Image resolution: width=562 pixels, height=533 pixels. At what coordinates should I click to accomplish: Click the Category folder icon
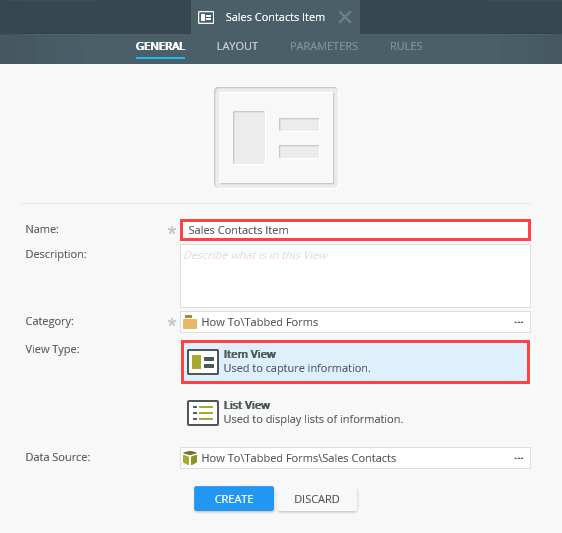[190, 322]
